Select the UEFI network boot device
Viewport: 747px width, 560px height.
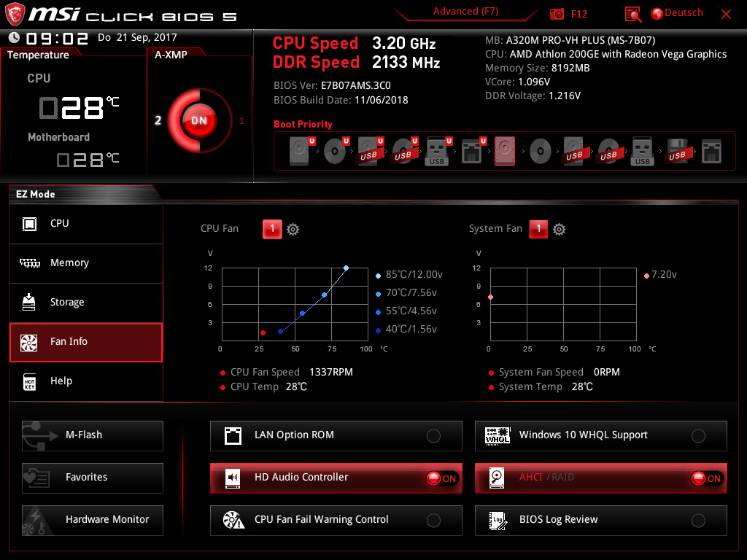pos(473,151)
